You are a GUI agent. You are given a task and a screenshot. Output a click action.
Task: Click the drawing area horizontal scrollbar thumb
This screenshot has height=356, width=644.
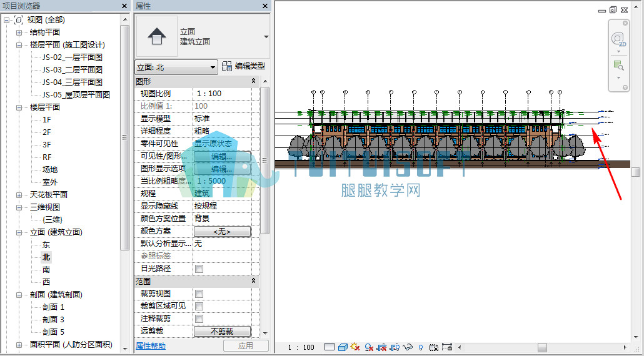coord(543,348)
